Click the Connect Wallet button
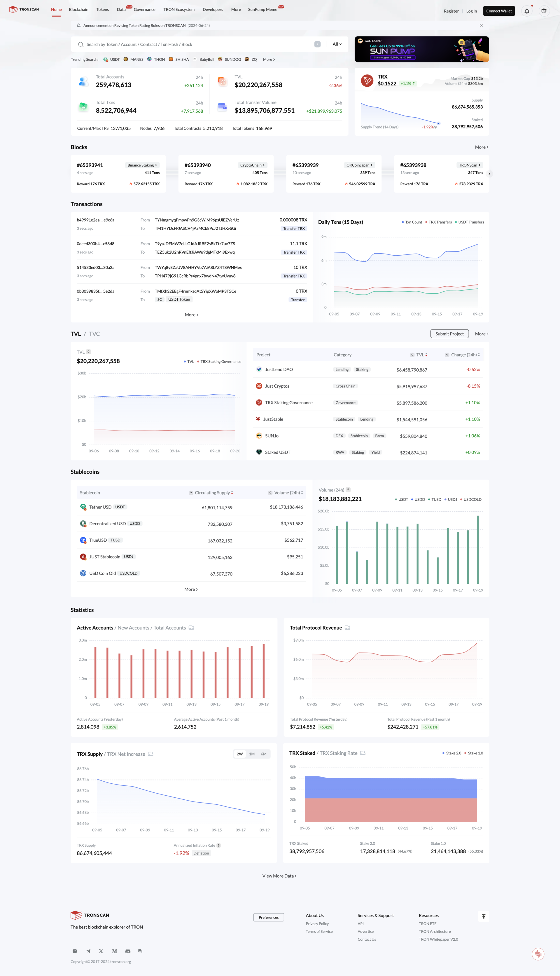Viewport: 560px width, 976px height. pos(499,11)
